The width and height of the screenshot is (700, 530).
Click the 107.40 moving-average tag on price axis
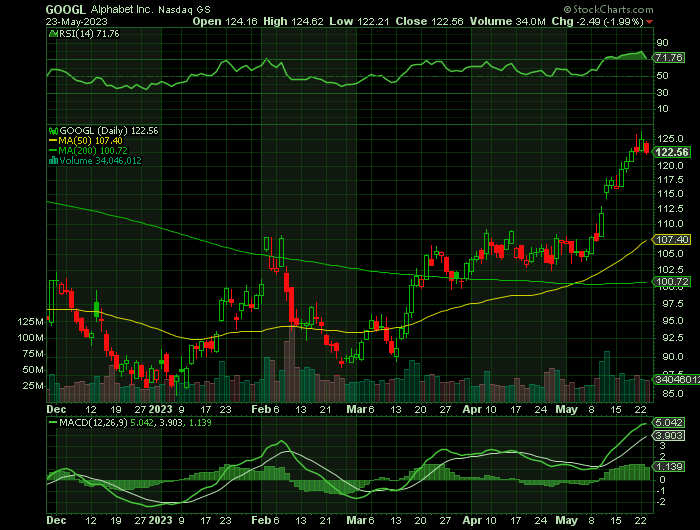[672, 240]
